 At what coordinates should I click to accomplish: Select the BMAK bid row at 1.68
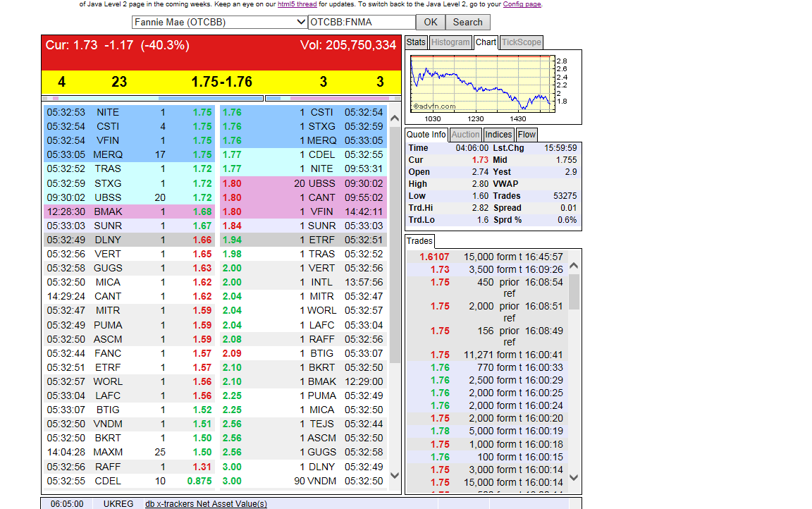click(130, 211)
